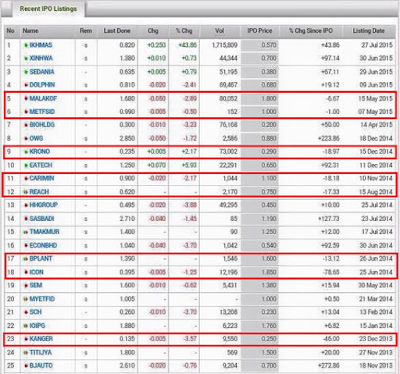Sort listings by the Listing Date header
Viewport: 400px width, 374px height.
tap(369, 31)
